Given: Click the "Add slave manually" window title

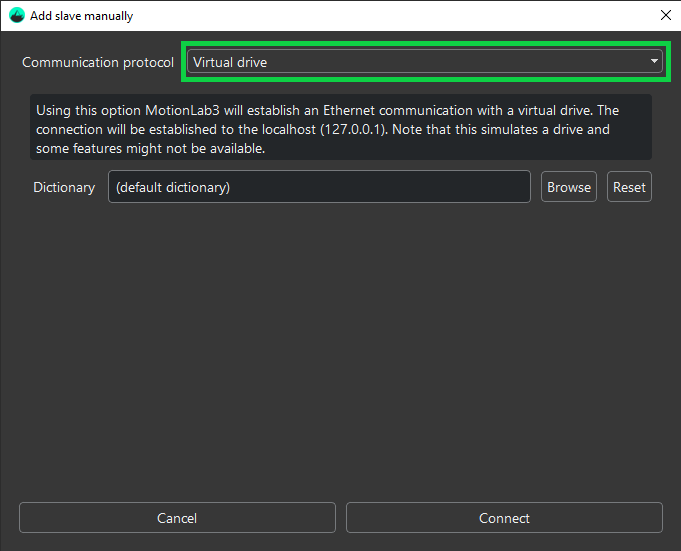Looking at the screenshot, I should click(x=82, y=16).
